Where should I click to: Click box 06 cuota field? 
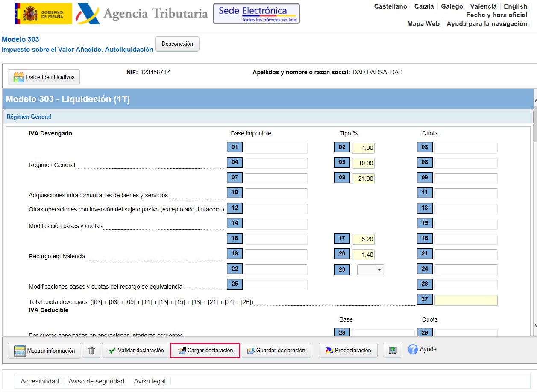point(466,163)
